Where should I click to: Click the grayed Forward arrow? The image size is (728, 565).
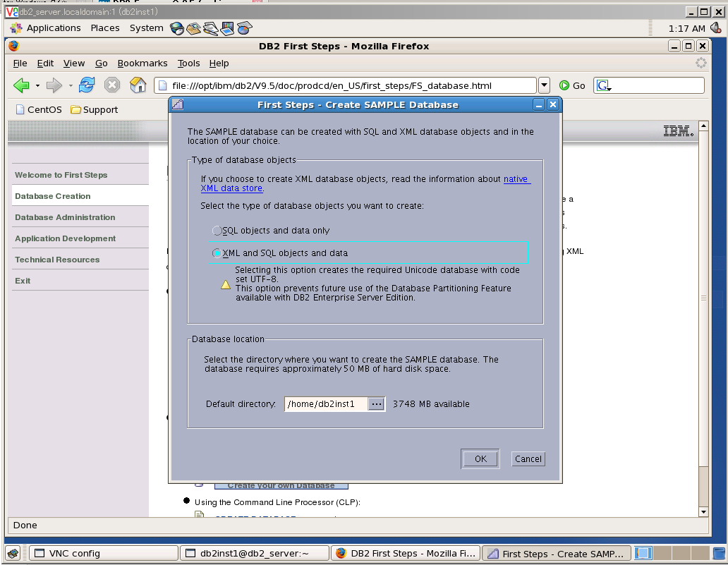click(54, 85)
